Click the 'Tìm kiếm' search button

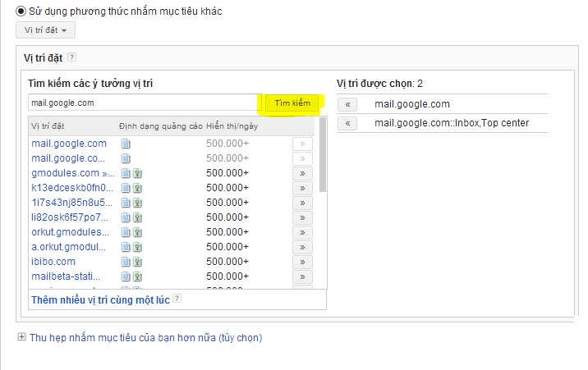tap(292, 103)
